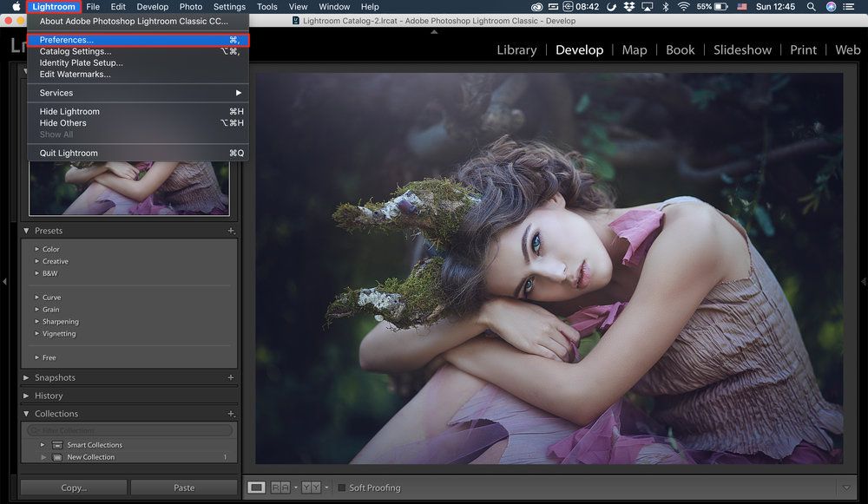Image resolution: width=868 pixels, height=504 pixels.
Task: Click the Copy... button
Action: coord(74,488)
